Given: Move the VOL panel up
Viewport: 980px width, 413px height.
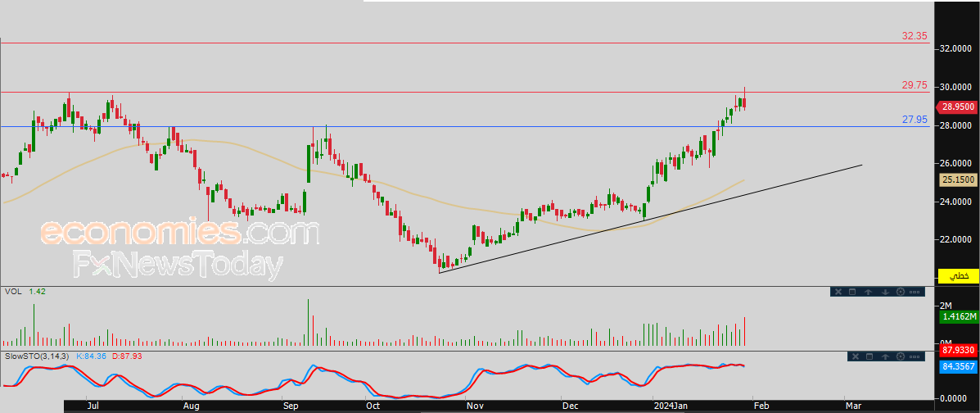Looking at the screenshot, I should (868, 293).
